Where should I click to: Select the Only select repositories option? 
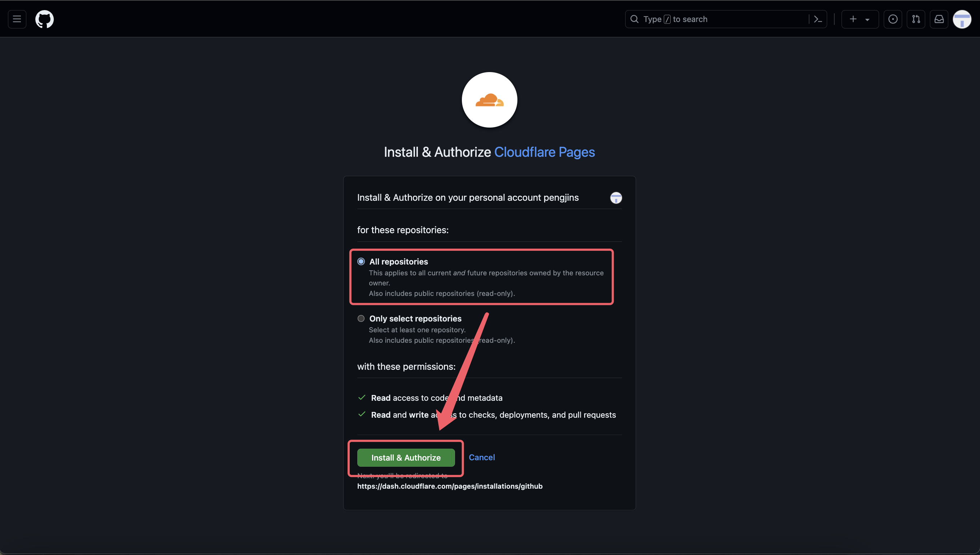[x=361, y=318]
